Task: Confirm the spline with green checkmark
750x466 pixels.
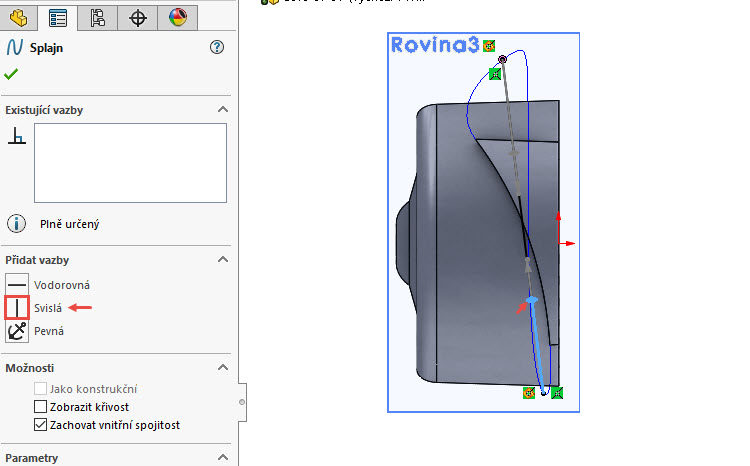Action: [x=11, y=74]
